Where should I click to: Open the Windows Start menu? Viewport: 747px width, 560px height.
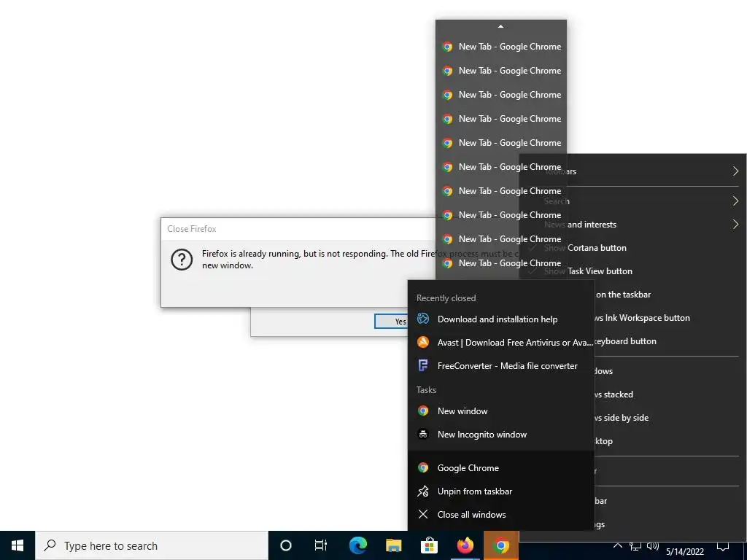coord(18,545)
